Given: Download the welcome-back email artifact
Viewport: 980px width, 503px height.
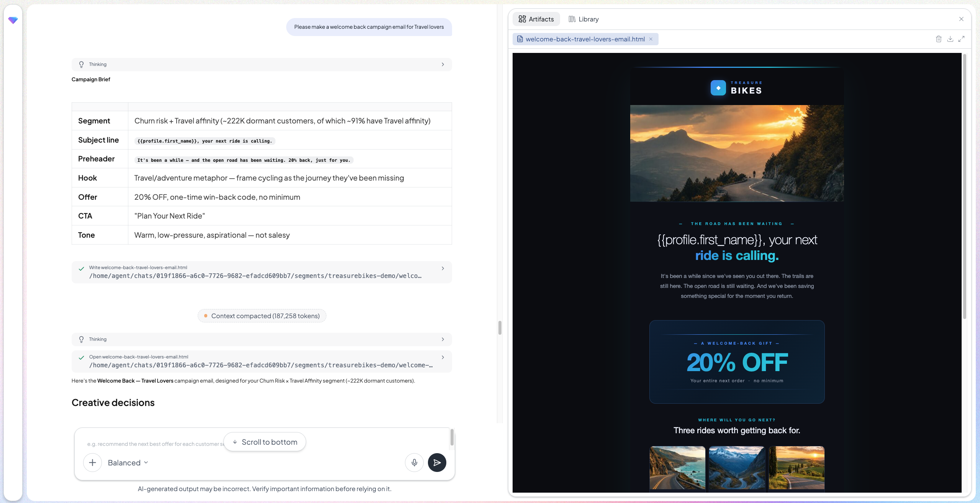Looking at the screenshot, I should (950, 39).
